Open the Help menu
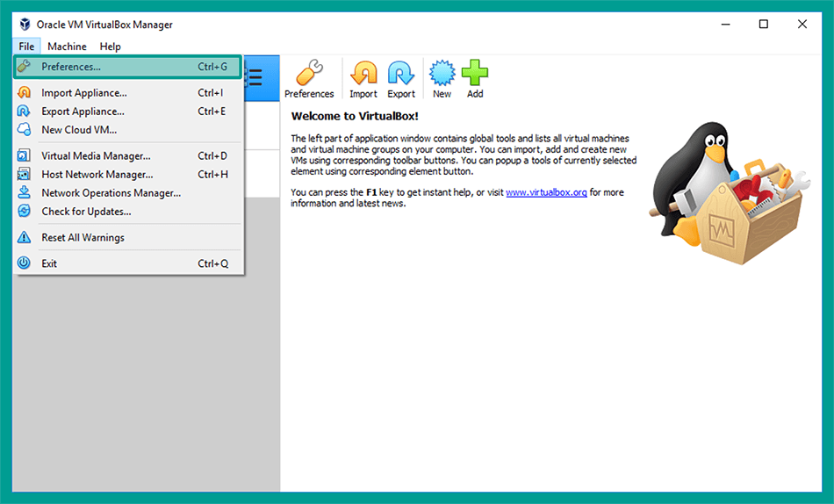Screen dimensions: 834x504 tap(110, 47)
